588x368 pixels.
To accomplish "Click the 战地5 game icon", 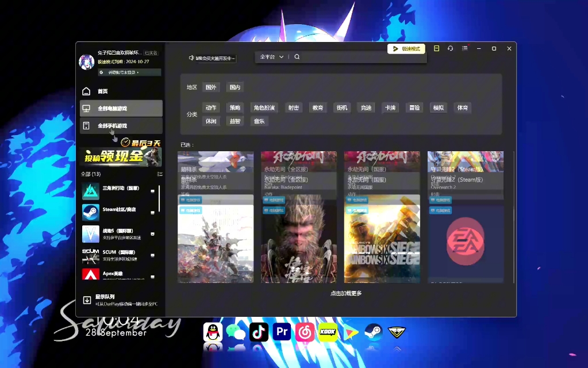I will click(91, 233).
